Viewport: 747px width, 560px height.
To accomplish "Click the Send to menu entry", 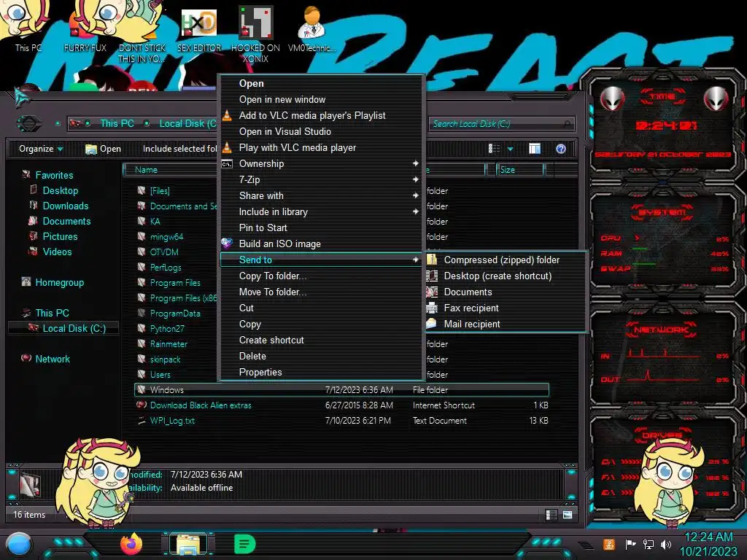I will 322,260.
